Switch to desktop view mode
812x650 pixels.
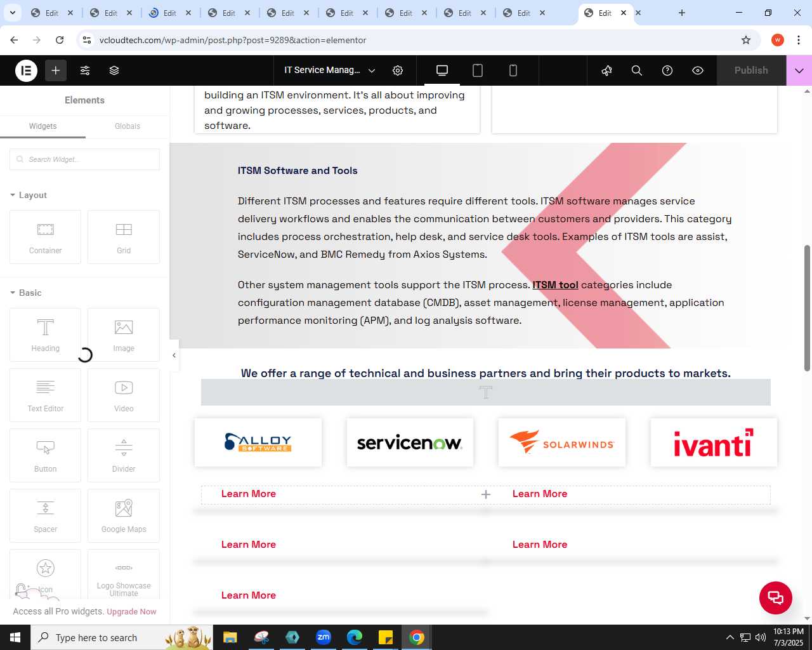click(442, 70)
